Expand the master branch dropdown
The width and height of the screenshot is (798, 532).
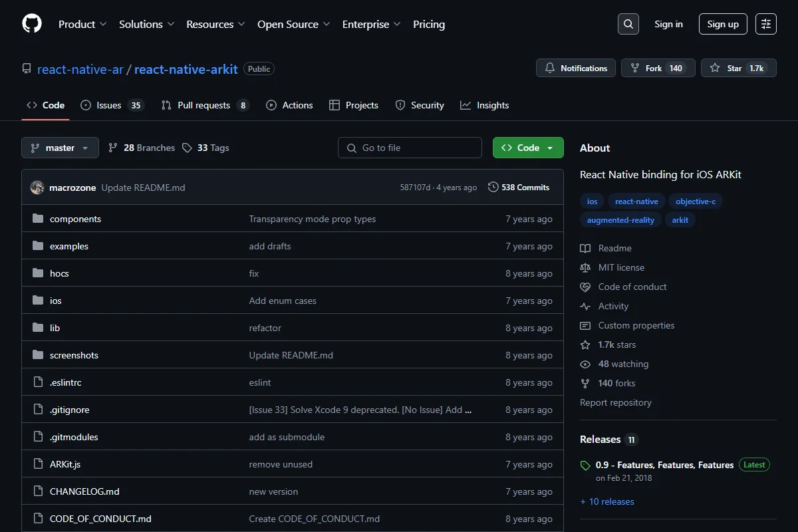coord(60,148)
